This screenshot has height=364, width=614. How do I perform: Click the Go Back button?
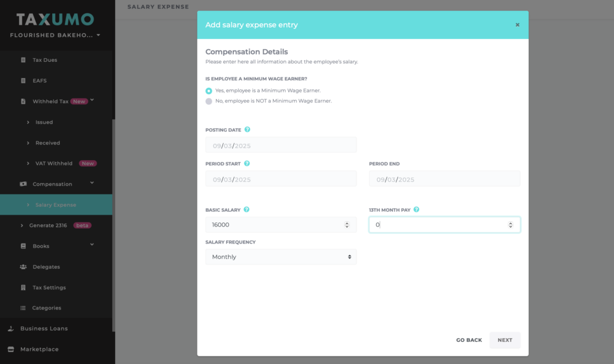pos(469,340)
